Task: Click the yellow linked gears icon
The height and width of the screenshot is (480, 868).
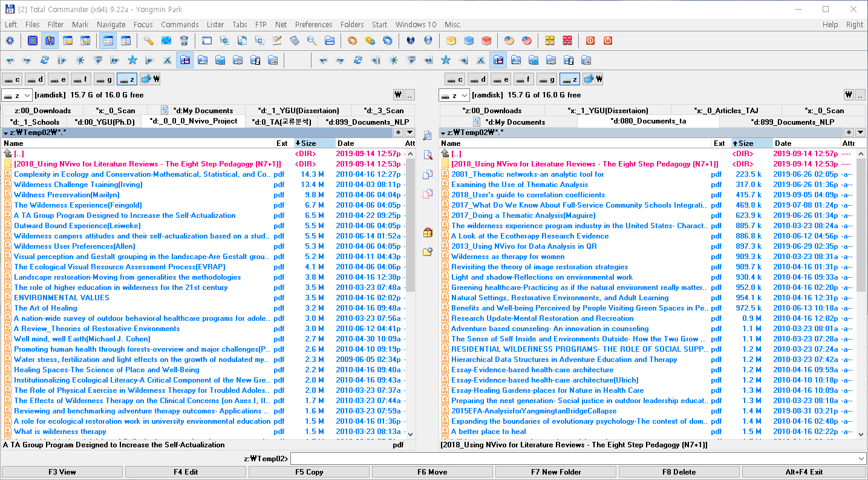Action: tap(370, 41)
